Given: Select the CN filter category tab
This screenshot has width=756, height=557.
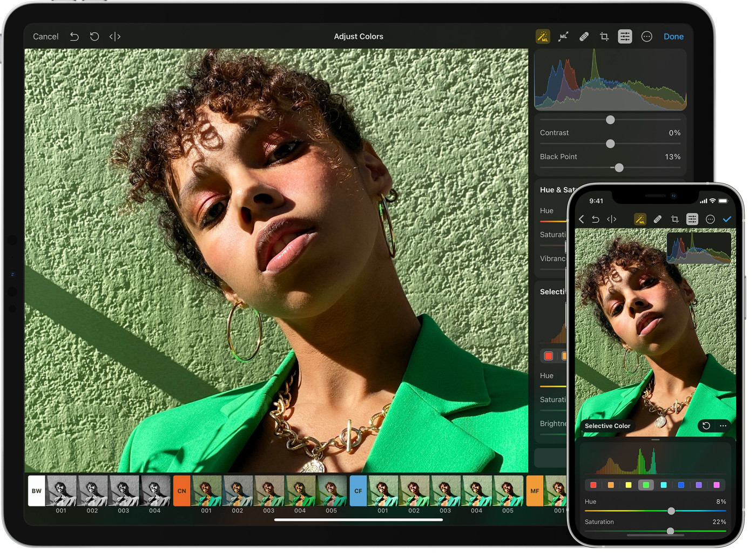Looking at the screenshot, I should (181, 491).
